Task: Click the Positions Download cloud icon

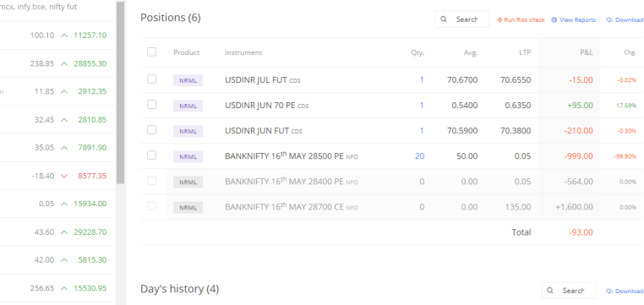Action: pyautogui.click(x=609, y=19)
